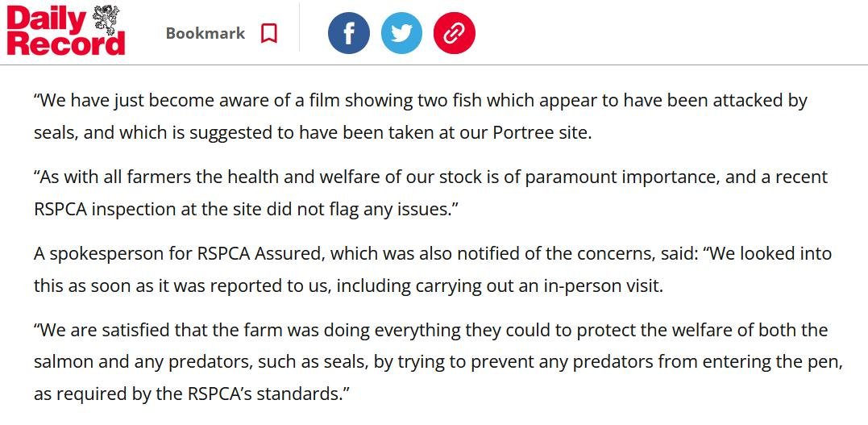Open the Daily Record homepage logo
Viewport: 868px width, 425px height.
tap(66, 31)
